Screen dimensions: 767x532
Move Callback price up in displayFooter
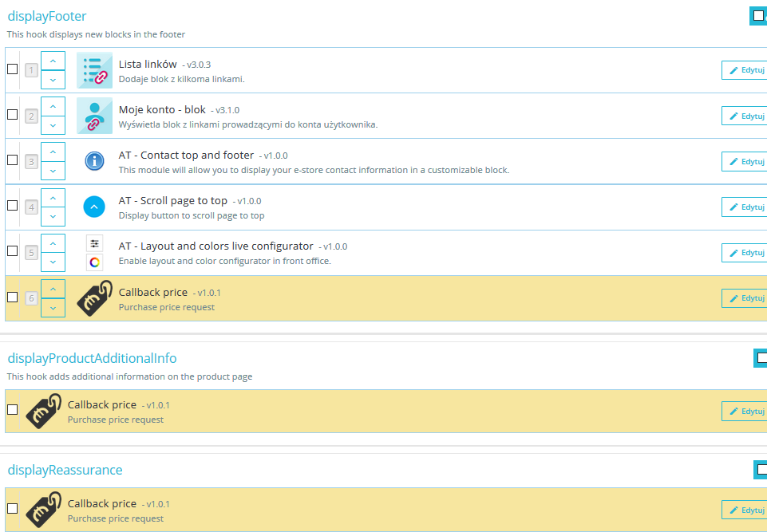point(53,289)
